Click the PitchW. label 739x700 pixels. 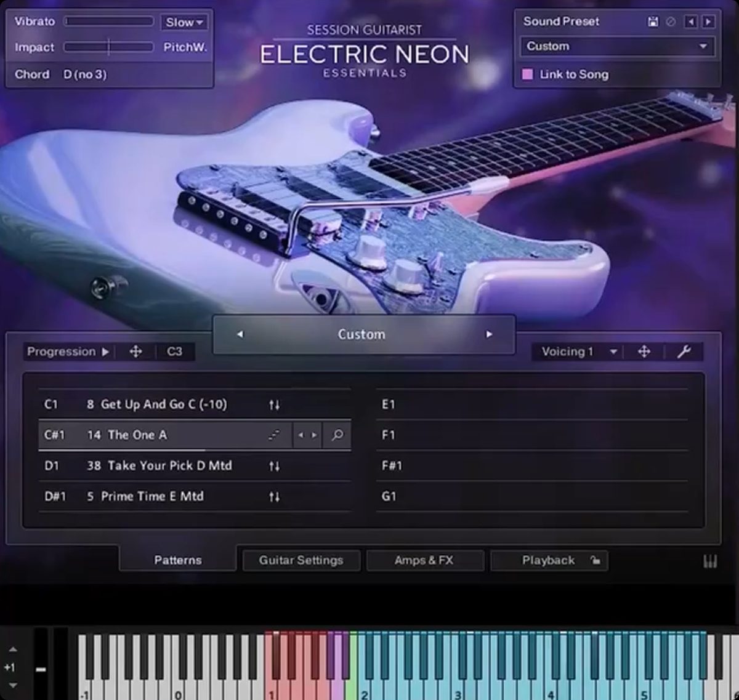(185, 47)
